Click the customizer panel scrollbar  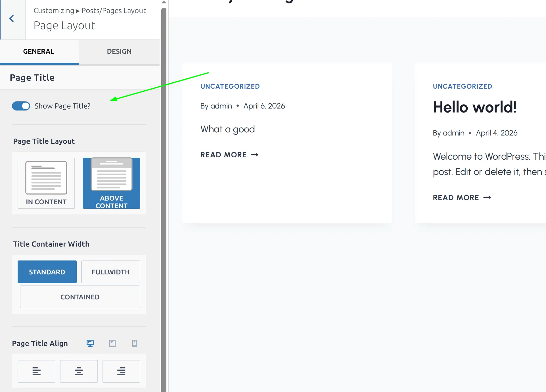point(164,196)
